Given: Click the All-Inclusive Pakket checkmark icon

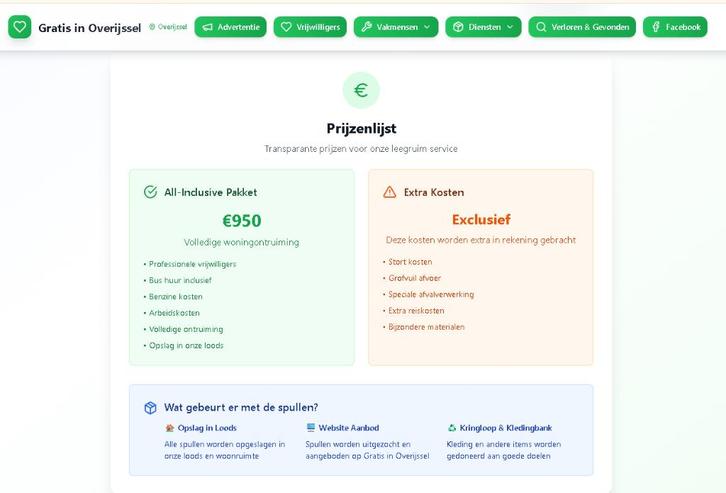Looking at the screenshot, I should coord(151,192).
